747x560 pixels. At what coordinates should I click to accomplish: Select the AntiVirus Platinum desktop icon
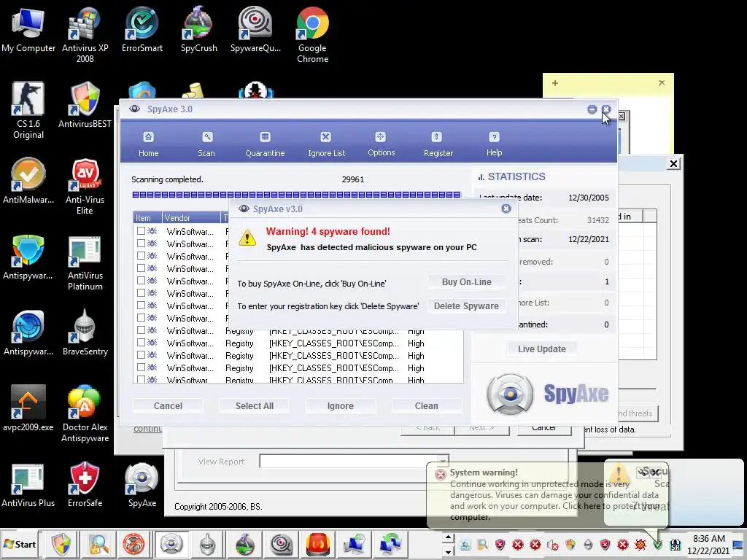(85, 262)
